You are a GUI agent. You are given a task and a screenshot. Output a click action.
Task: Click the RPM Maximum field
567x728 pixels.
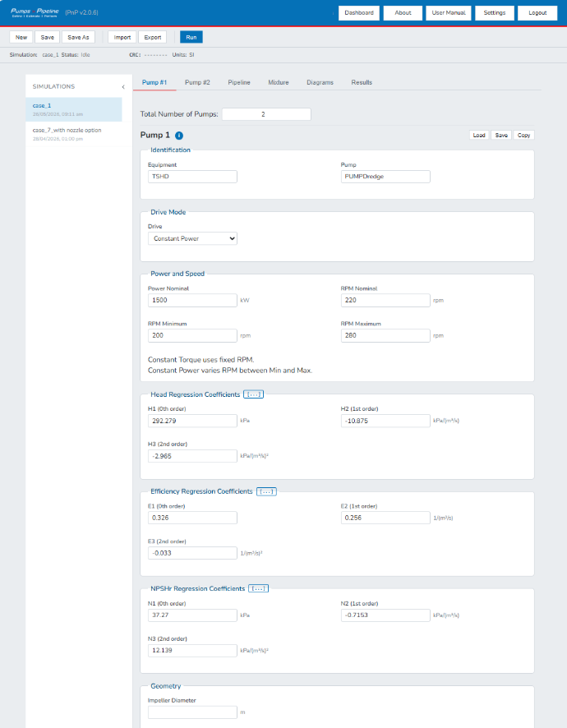pyautogui.click(x=385, y=336)
